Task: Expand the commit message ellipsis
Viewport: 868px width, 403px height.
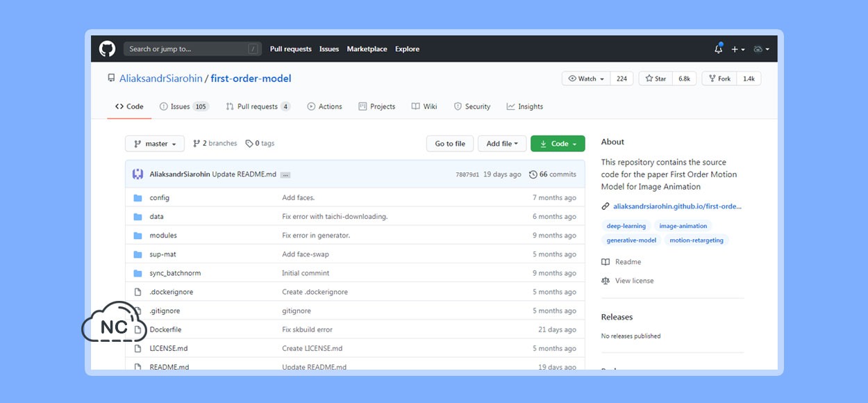Action: pyautogui.click(x=285, y=174)
